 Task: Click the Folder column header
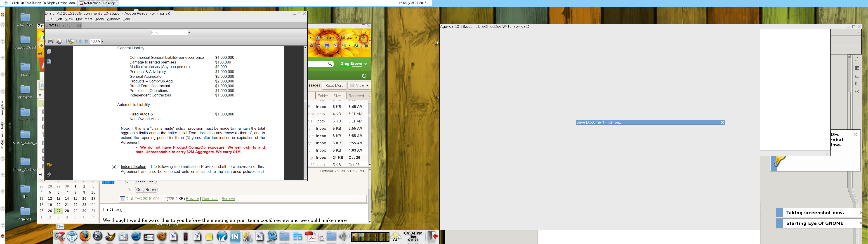[323, 96]
